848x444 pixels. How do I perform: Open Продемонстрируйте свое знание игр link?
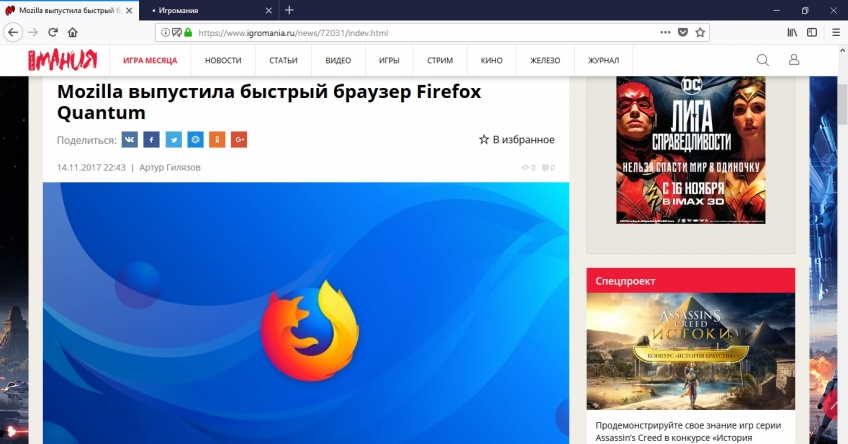(688, 432)
